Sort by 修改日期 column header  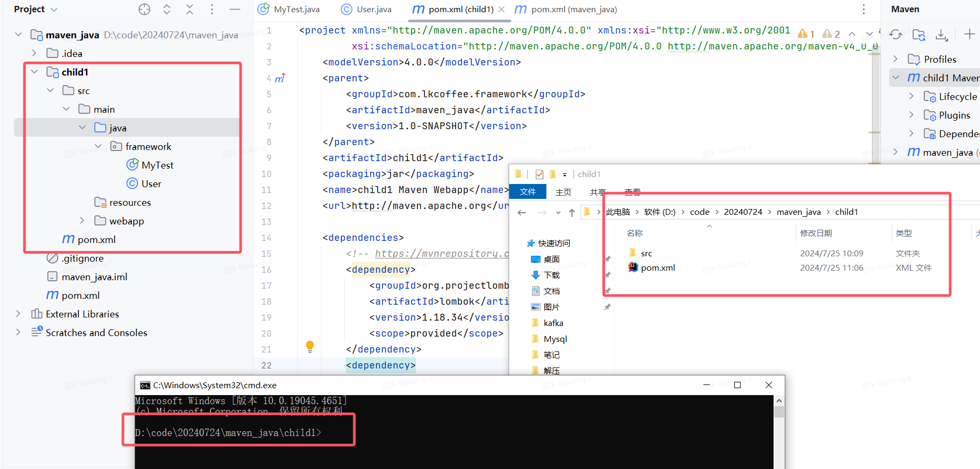(x=816, y=233)
